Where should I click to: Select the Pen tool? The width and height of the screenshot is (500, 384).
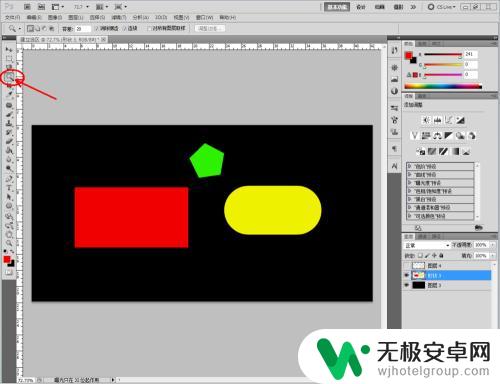pos(9,179)
